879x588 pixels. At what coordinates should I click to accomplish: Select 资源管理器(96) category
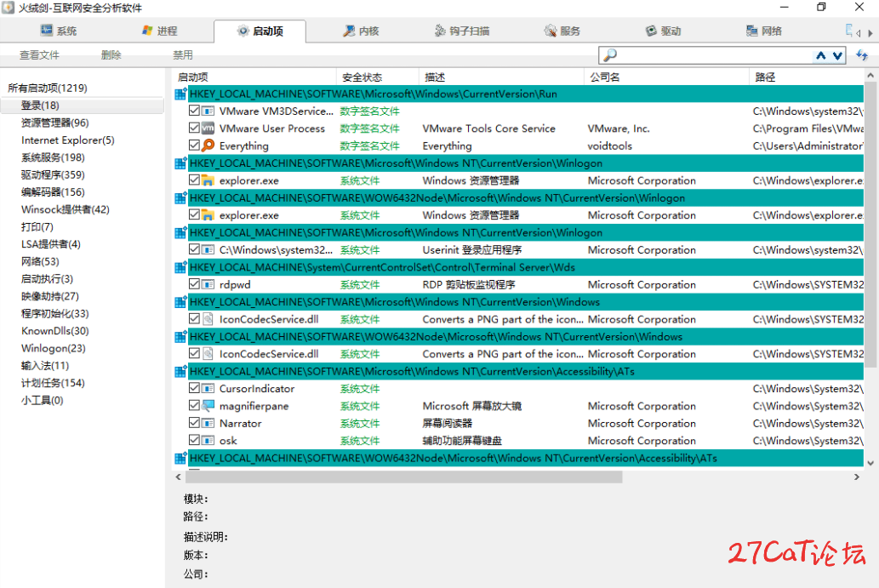[55, 123]
